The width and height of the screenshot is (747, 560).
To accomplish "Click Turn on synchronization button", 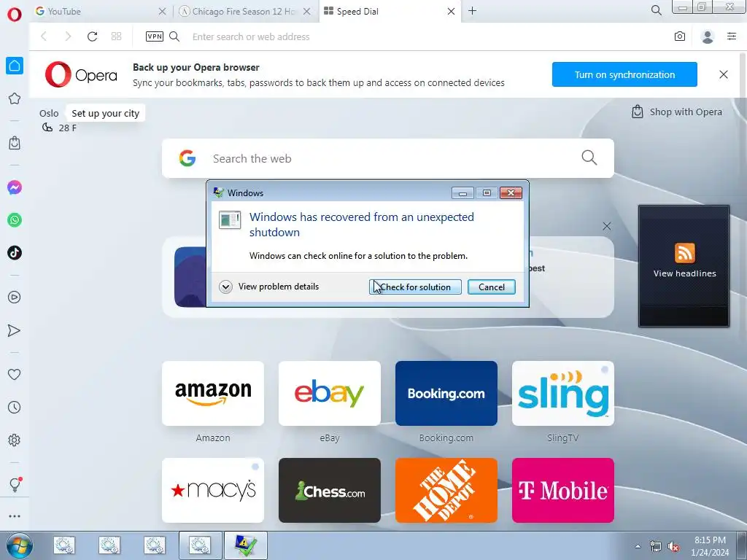I will tap(624, 75).
